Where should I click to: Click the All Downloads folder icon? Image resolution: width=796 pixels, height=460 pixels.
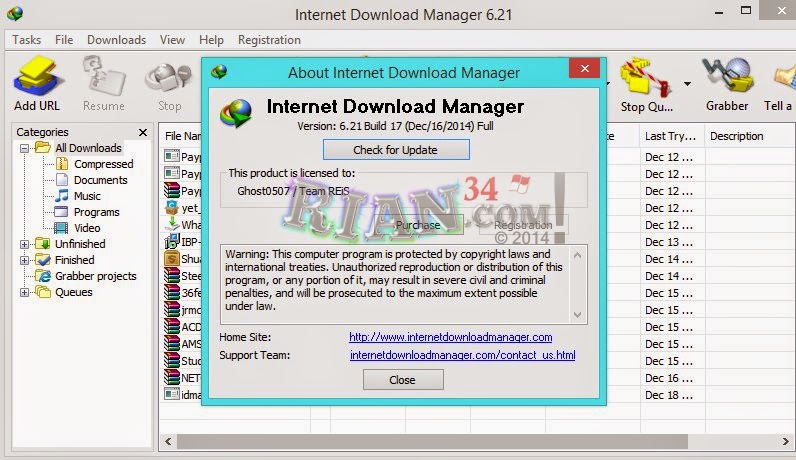click(x=43, y=147)
